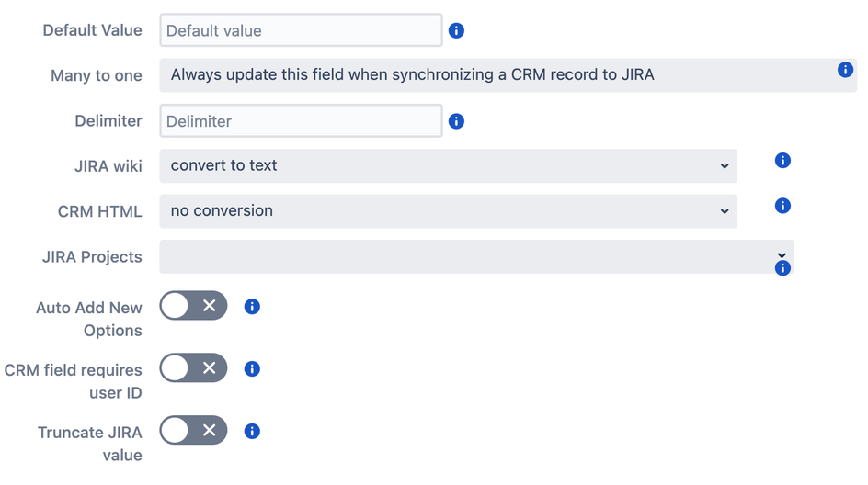Click info icon for Truncate JIRA value

point(252,431)
